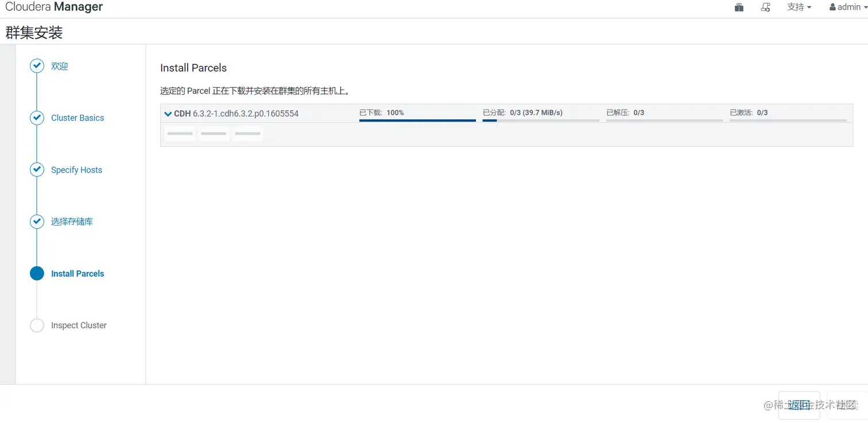This screenshot has height=423, width=868.
Task: Click the 返回 back button
Action: point(799,405)
